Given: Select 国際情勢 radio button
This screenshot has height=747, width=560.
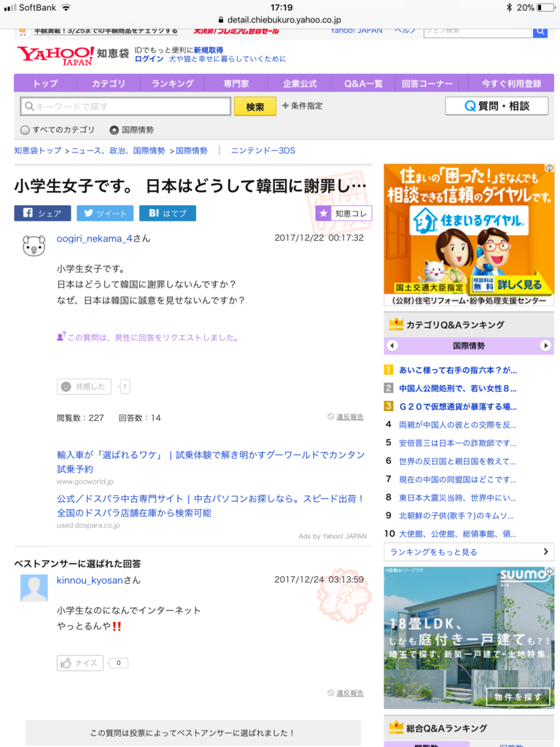Looking at the screenshot, I should click(x=114, y=130).
